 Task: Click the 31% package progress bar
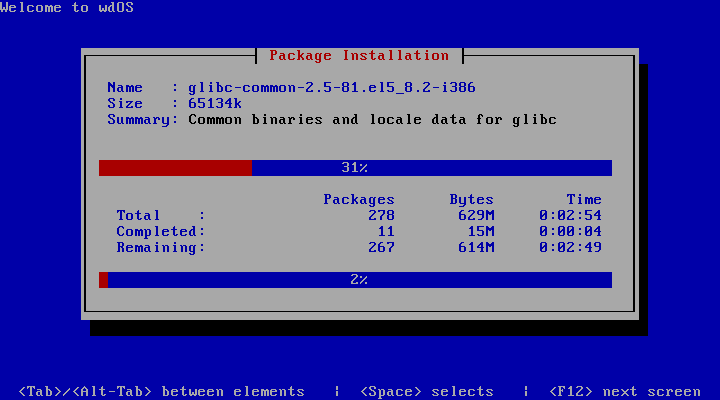click(x=355, y=168)
